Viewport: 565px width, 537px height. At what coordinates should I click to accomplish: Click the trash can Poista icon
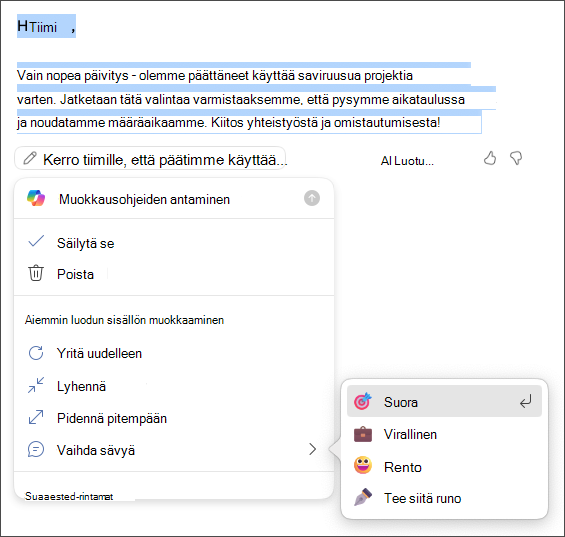pos(36,273)
